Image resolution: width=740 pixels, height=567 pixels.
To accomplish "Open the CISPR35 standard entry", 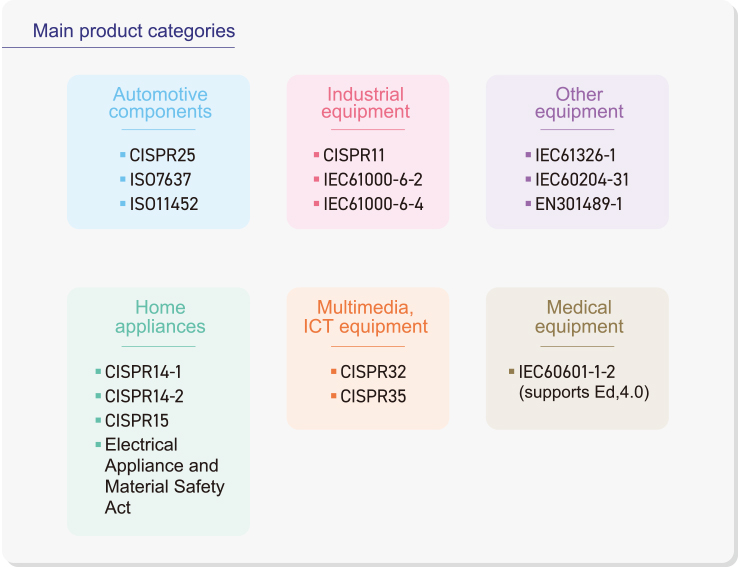I will (x=373, y=396).
